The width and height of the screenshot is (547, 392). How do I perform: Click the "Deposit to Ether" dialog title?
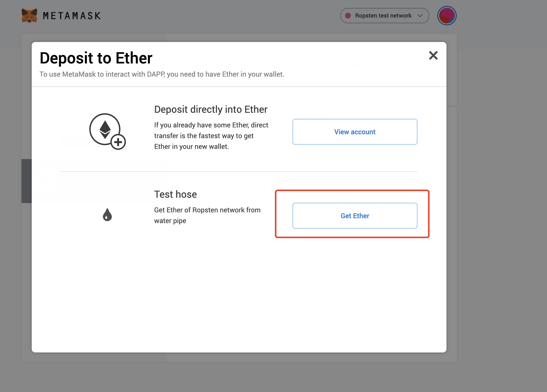96,58
